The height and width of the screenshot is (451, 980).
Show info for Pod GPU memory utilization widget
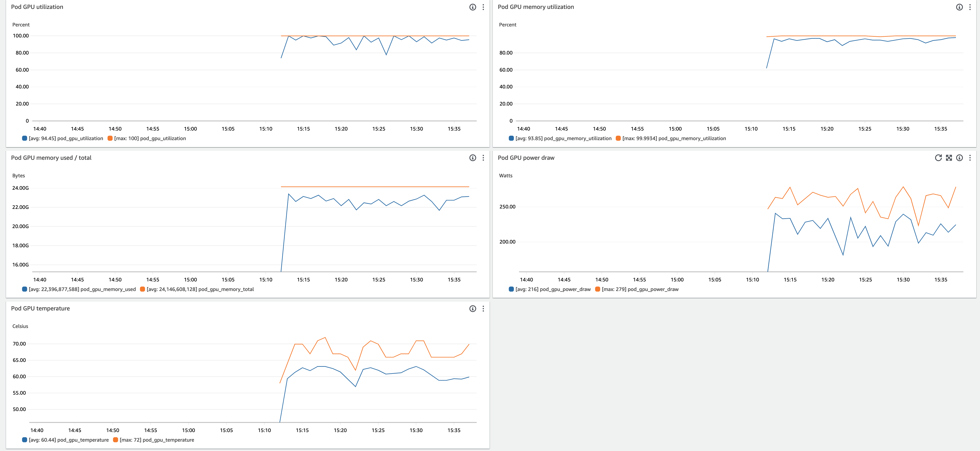pos(959,7)
